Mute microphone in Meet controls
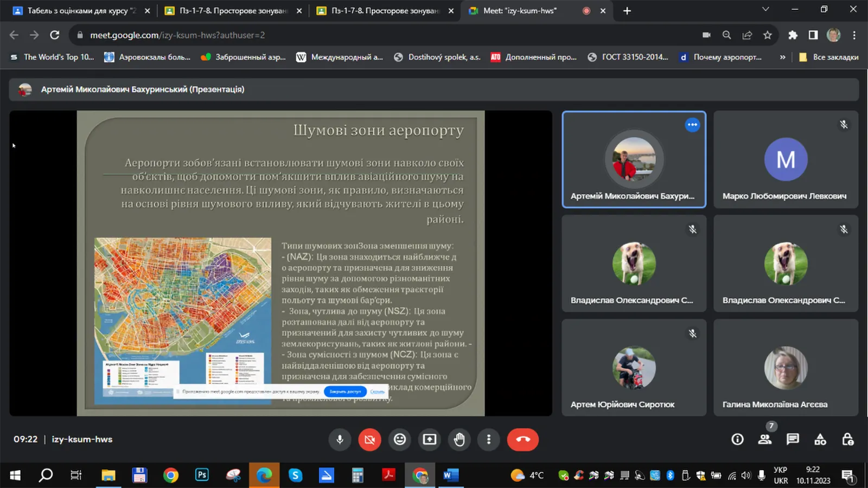Screen dimensions: 868x488 pos(340,439)
